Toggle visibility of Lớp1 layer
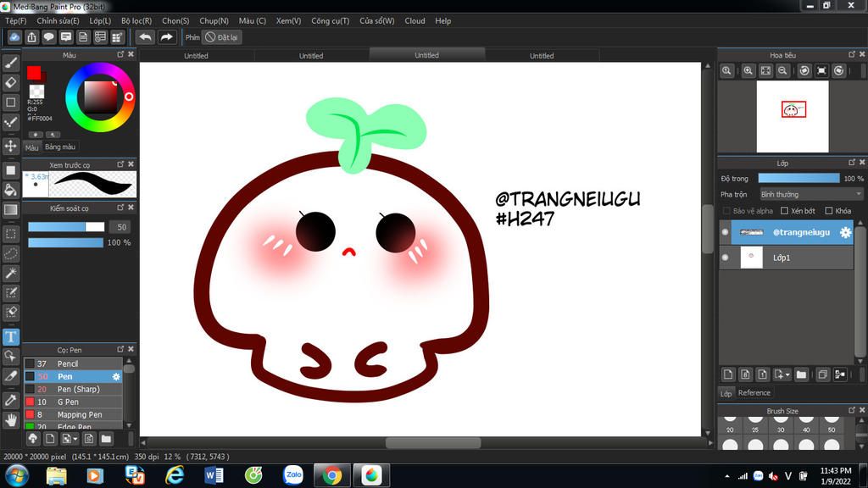868x488 pixels. (726, 258)
